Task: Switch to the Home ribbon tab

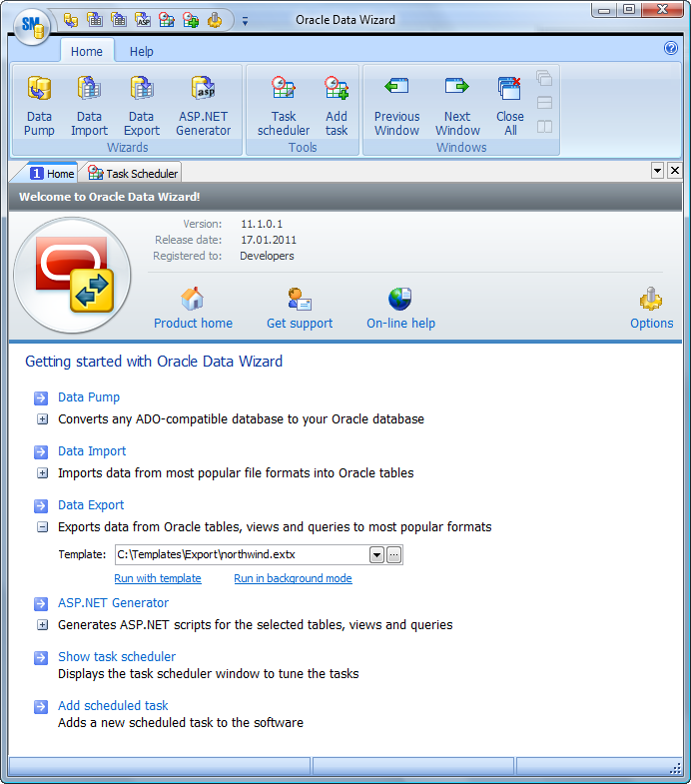Action: [87, 52]
